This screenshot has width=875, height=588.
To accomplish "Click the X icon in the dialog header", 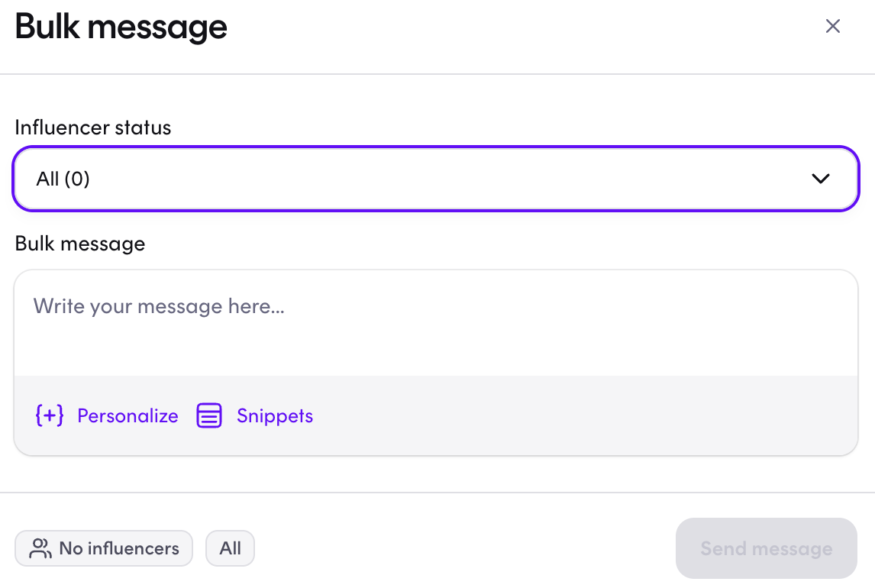I will tap(832, 26).
